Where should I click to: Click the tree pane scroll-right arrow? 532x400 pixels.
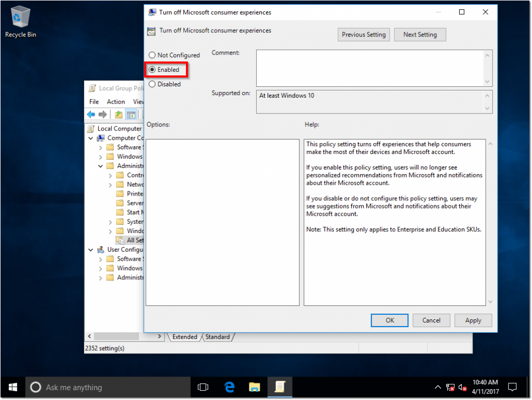159,336
